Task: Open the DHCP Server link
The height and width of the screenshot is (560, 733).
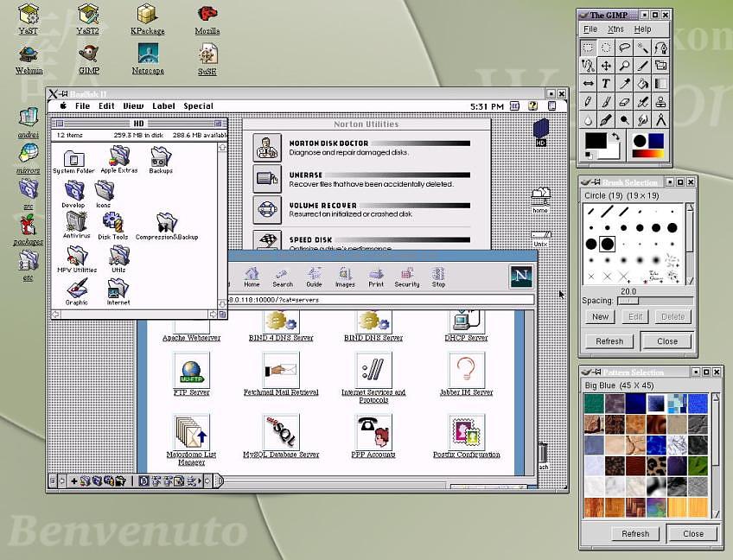Action: click(466, 338)
